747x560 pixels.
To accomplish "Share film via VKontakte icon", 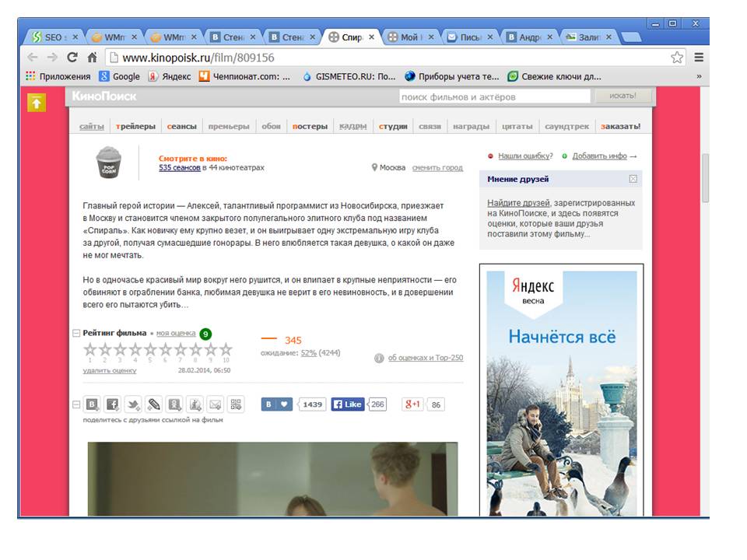I will 92,404.
